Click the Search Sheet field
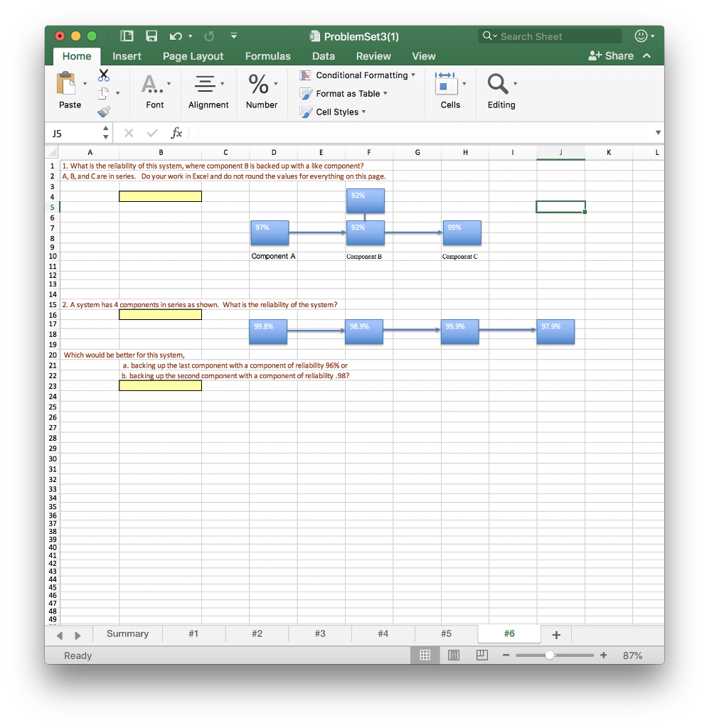 pyautogui.click(x=550, y=36)
